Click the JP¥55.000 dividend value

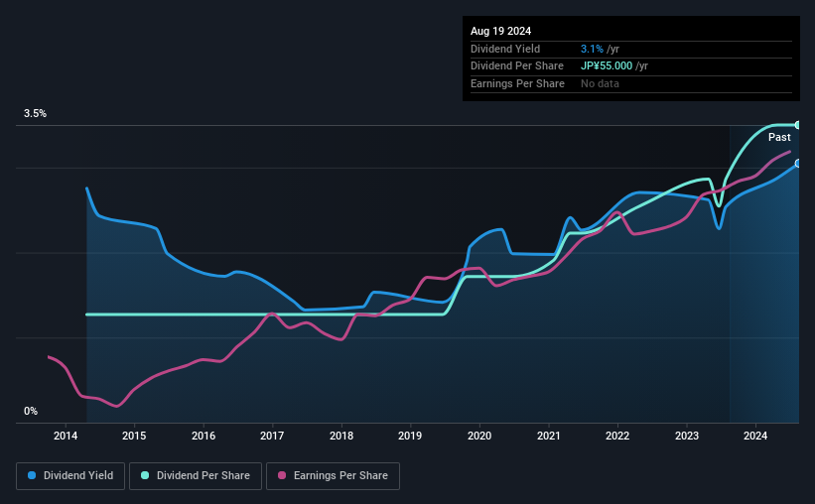coord(607,66)
